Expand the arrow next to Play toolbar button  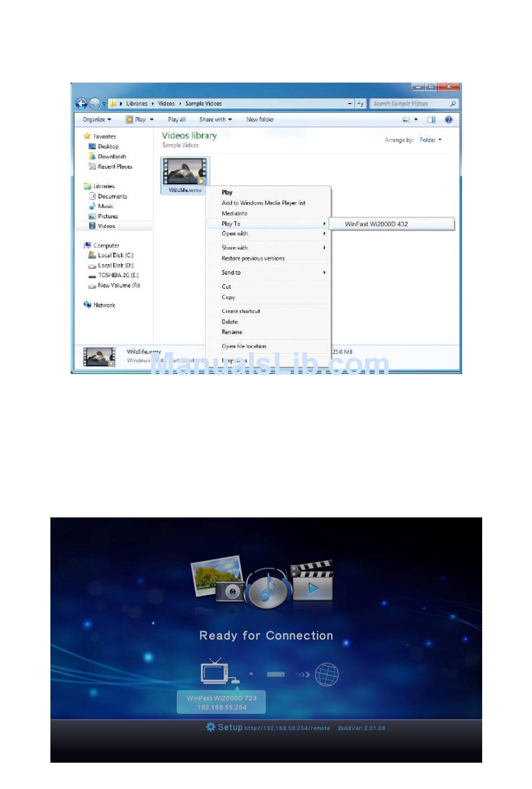pos(152,120)
